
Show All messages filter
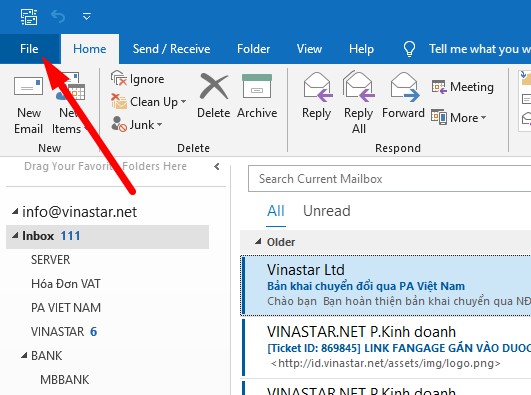(x=276, y=211)
